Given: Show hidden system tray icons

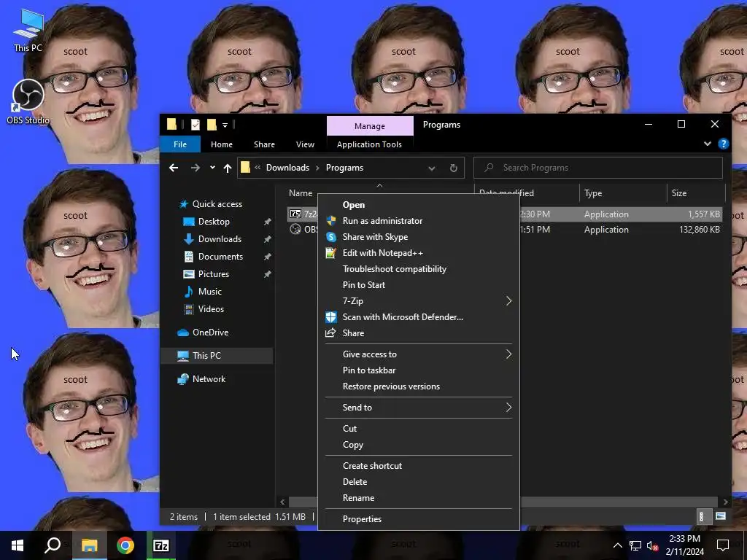Looking at the screenshot, I should point(617,545).
